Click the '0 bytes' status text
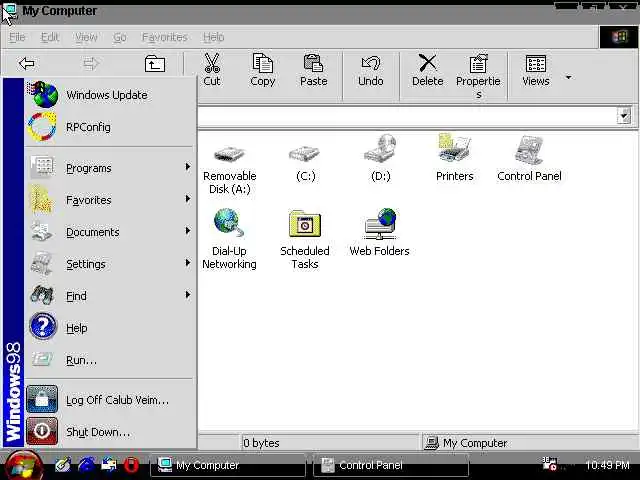 (261, 443)
